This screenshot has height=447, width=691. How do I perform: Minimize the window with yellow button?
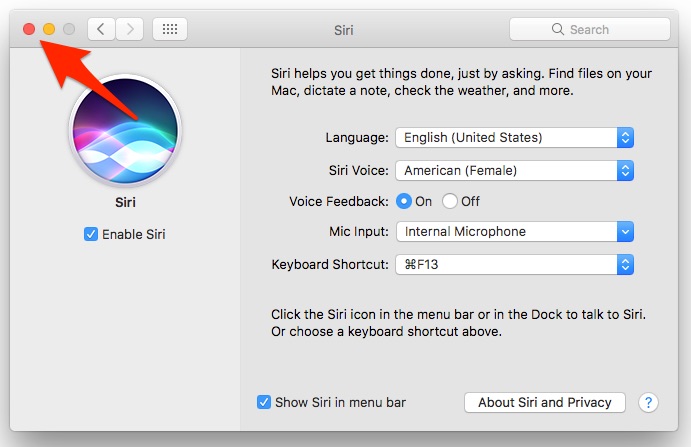(x=48, y=29)
